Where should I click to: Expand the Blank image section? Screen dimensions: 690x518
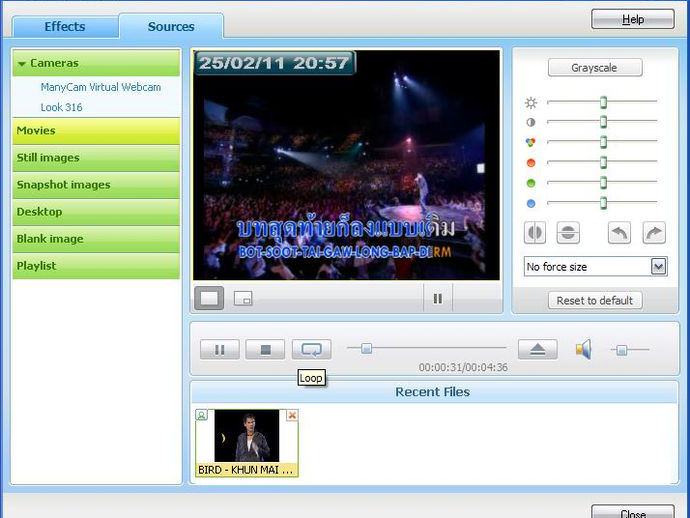(96, 239)
